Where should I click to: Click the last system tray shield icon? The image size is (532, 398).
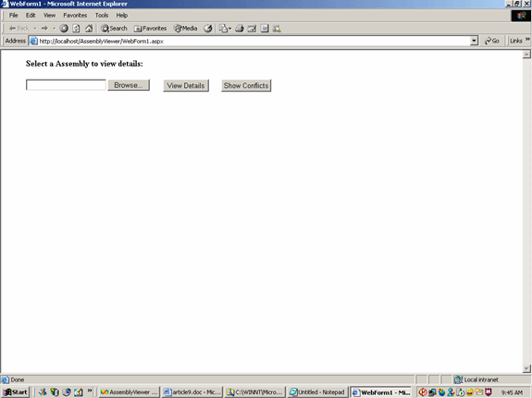pyautogui.click(x=489, y=392)
